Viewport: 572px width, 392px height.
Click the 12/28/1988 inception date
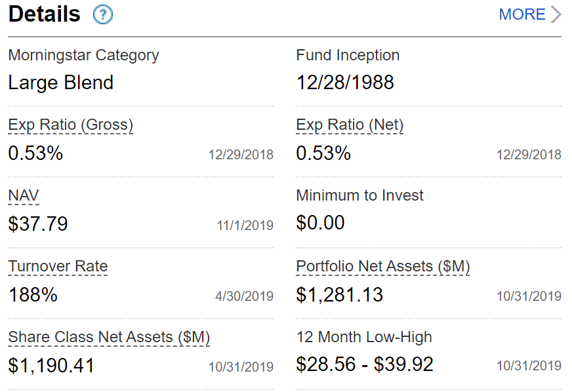click(x=345, y=83)
